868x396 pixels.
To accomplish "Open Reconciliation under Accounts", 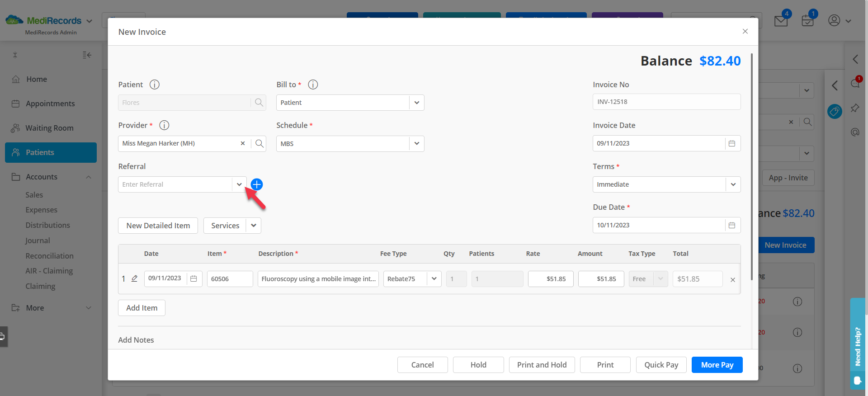I will click(50, 256).
